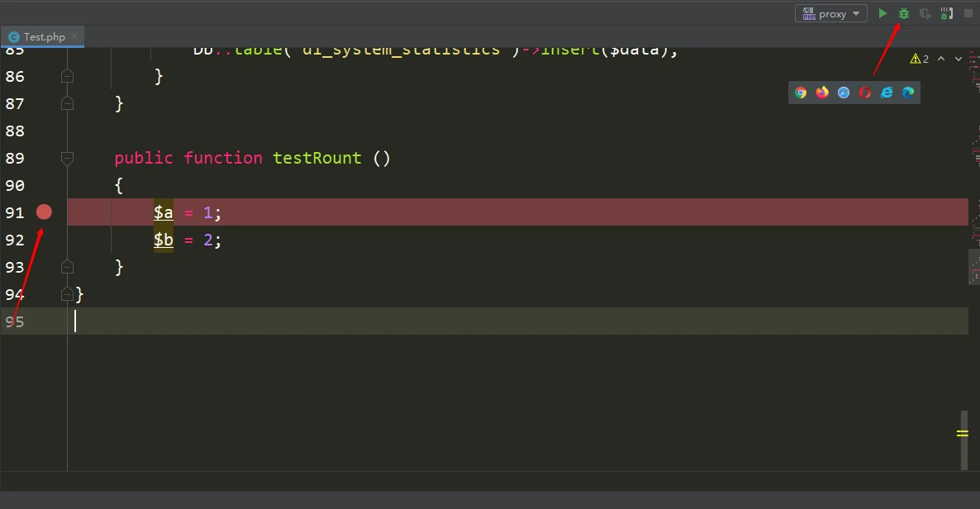Open file in Internet Explorer
This screenshot has height=509, width=980.
click(x=887, y=93)
